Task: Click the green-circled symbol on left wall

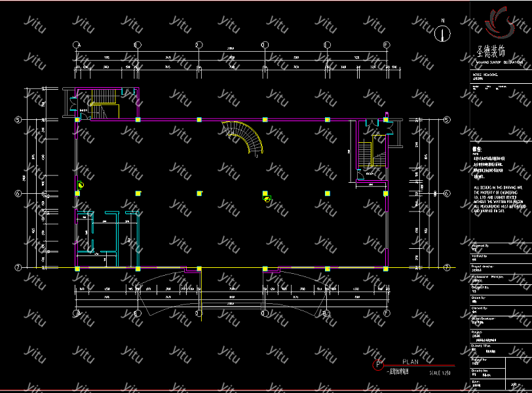Action: 80,185
